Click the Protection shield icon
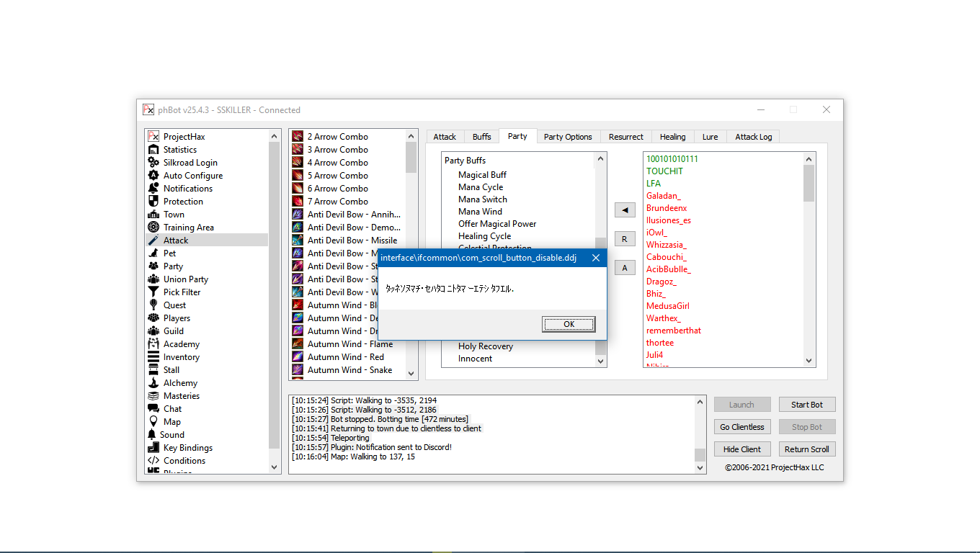The image size is (980, 553). (153, 202)
